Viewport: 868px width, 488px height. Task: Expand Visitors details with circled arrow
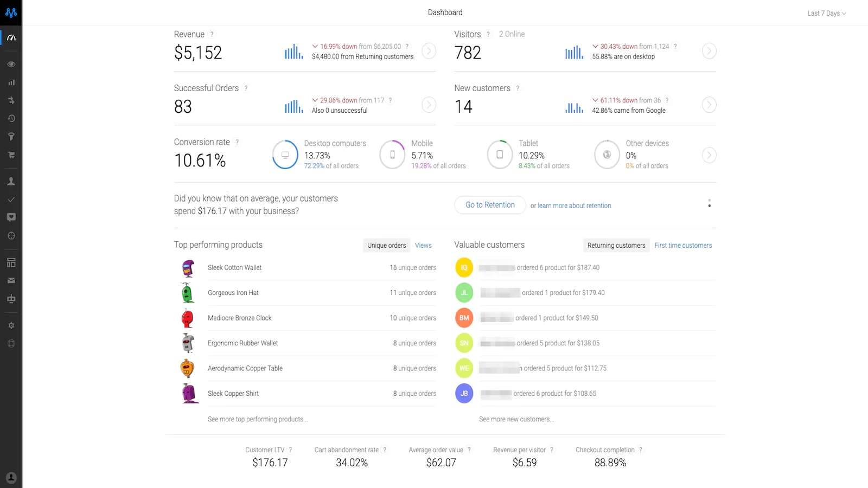point(709,51)
